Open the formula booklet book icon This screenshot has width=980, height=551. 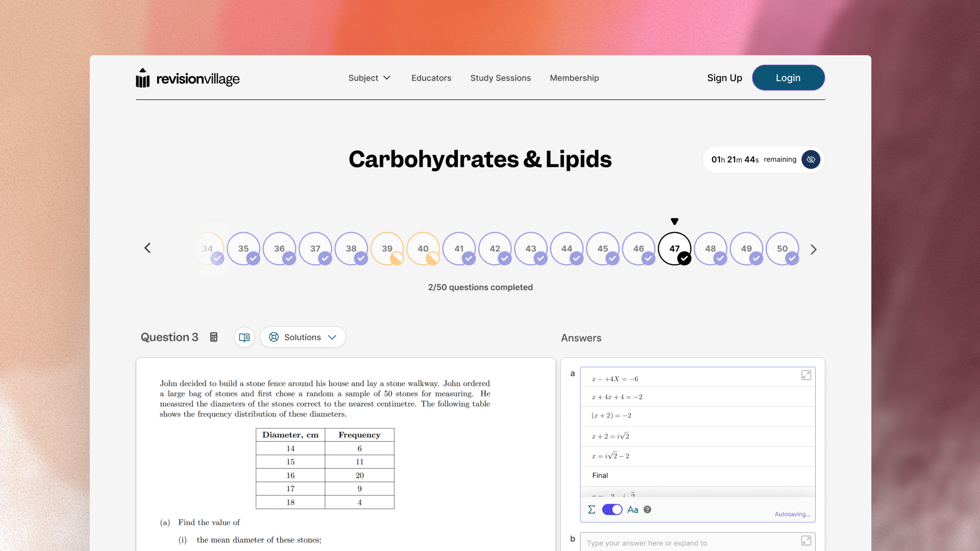[244, 337]
